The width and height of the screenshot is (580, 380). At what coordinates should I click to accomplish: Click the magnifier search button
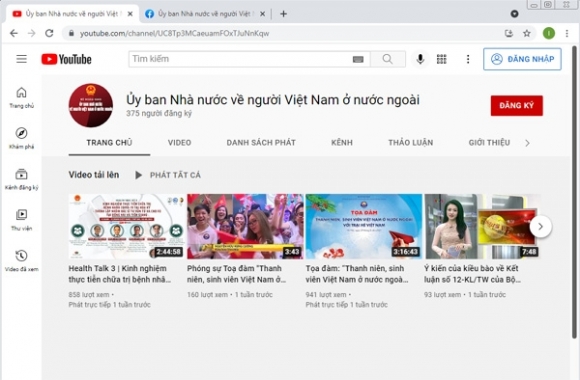tap(388, 59)
